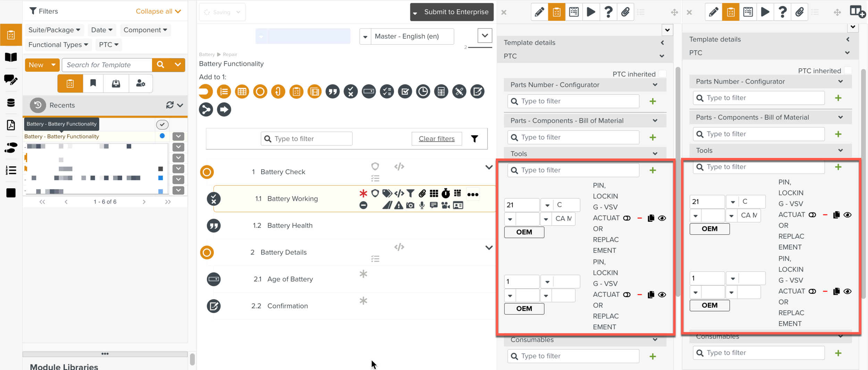This screenshot has height=370, width=868.
Task: Open the Suite/Package filter dropdown
Action: (54, 30)
